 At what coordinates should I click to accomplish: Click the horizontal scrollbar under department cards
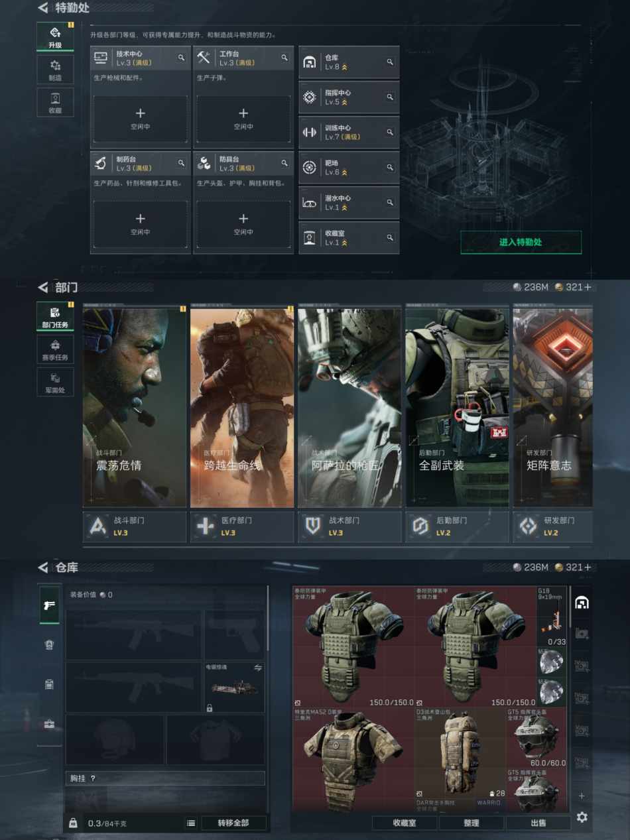[325, 547]
